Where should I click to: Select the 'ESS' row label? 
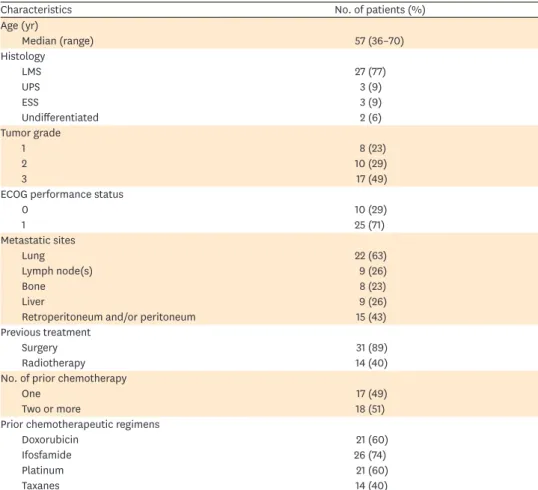[x=30, y=102]
